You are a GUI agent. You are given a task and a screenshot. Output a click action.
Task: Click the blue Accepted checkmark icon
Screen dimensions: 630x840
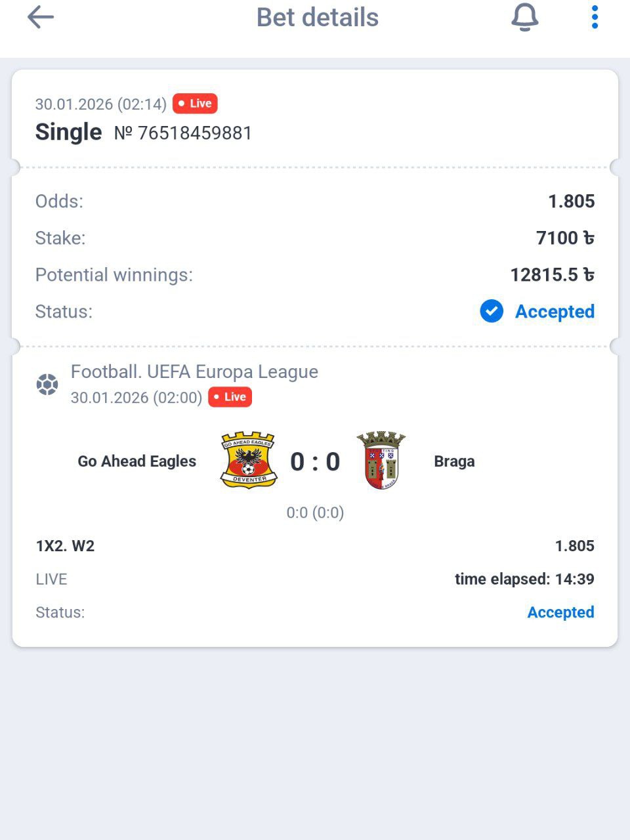click(x=492, y=311)
